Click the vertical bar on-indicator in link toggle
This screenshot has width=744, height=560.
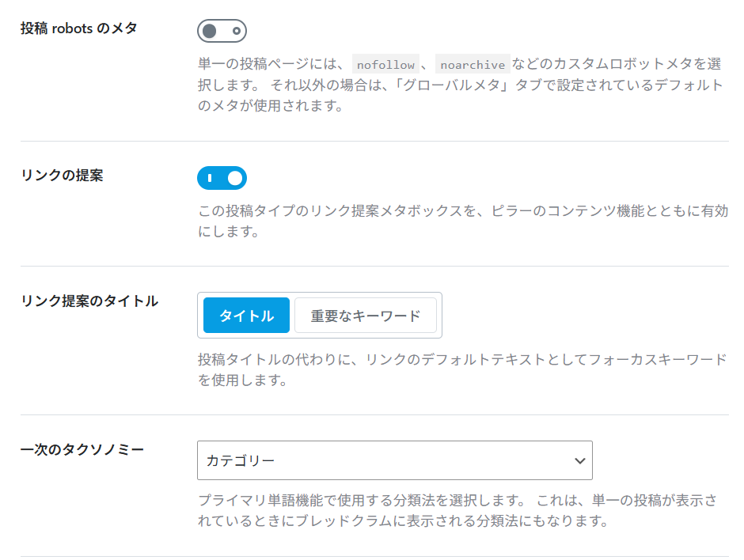209,178
